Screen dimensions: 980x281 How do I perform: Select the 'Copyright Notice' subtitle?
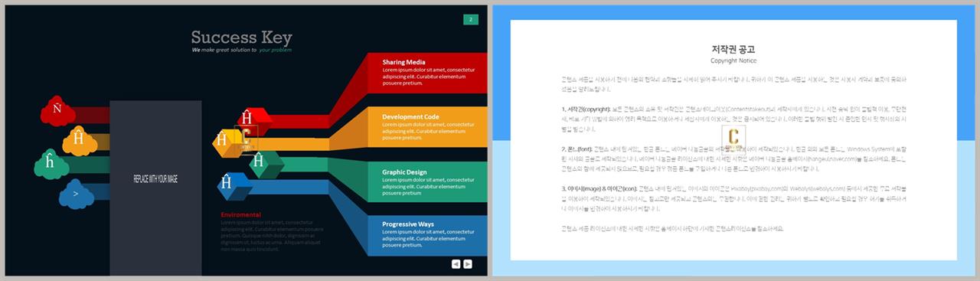click(733, 60)
